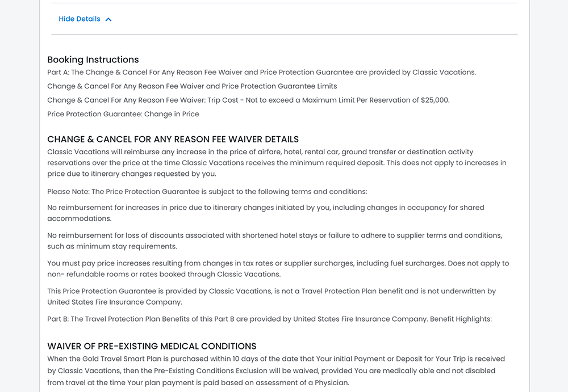
Task: Click the 'United States Fire Insurance Company. Benefit Highlights' text
Action: [x=392, y=319]
